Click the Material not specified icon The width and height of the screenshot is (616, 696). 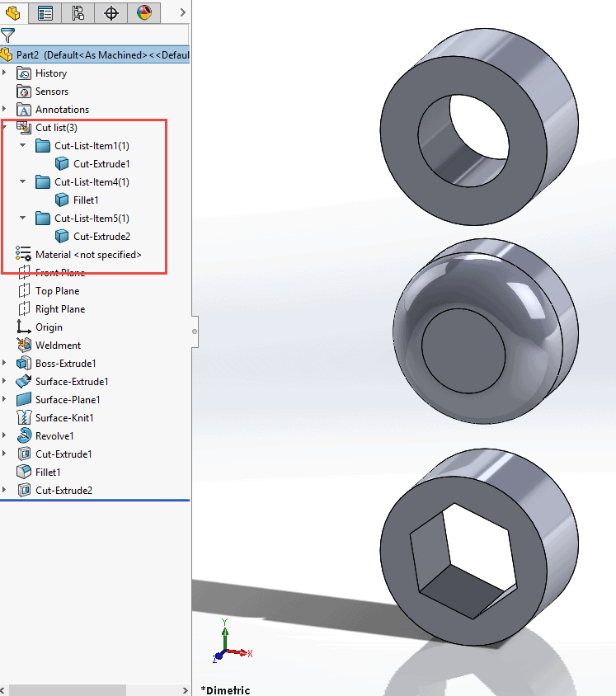[x=23, y=254]
